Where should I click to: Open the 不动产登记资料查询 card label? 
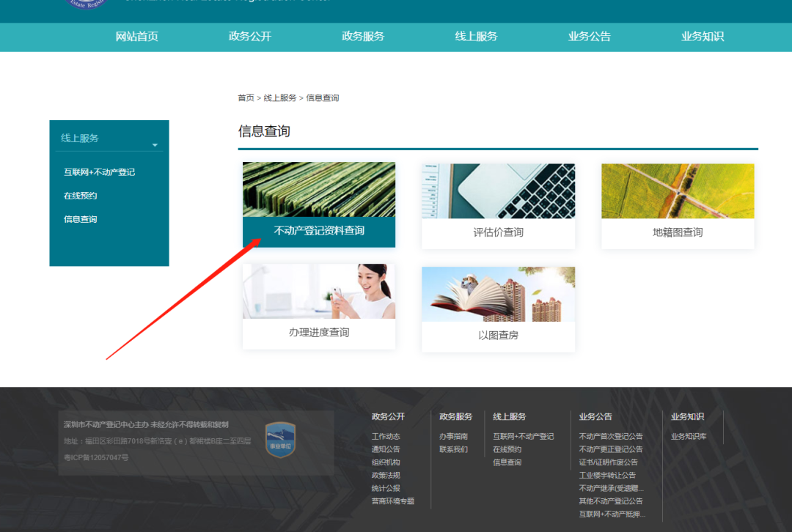click(x=319, y=231)
